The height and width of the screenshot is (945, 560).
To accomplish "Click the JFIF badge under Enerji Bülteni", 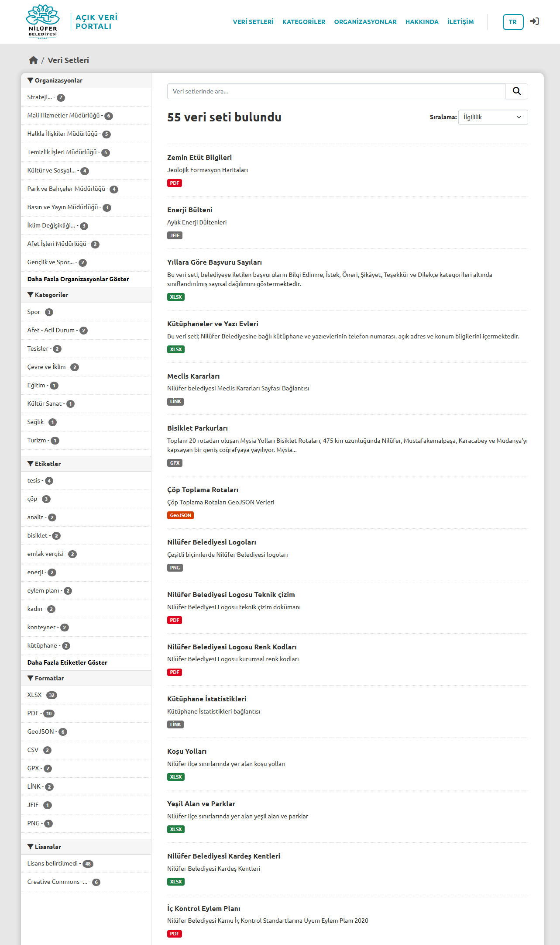I will point(175,235).
